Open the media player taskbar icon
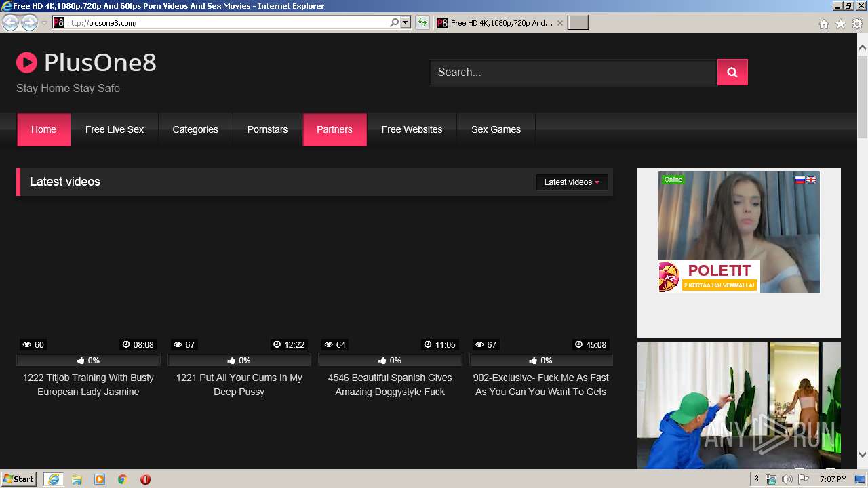The width and height of the screenshot is (868, 488). coord(100,479)
